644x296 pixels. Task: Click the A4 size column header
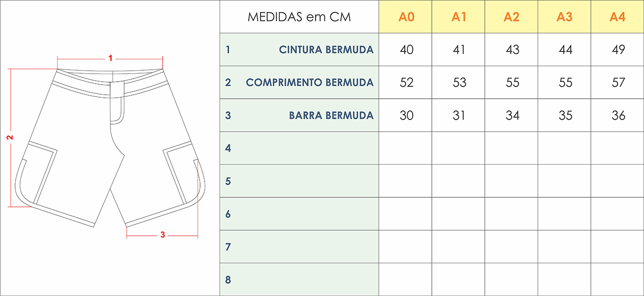click(x=617, y=17)
